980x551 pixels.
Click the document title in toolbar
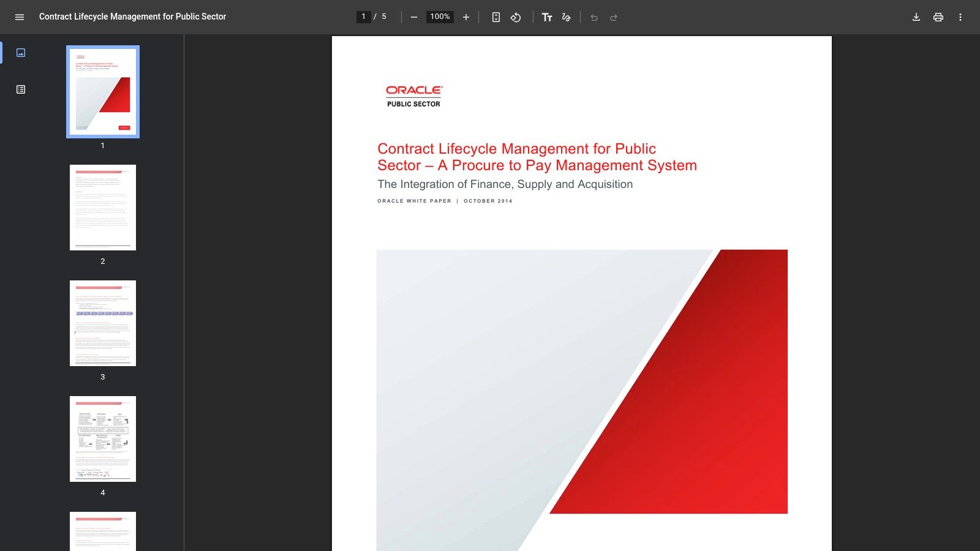(x=132, y=17)
